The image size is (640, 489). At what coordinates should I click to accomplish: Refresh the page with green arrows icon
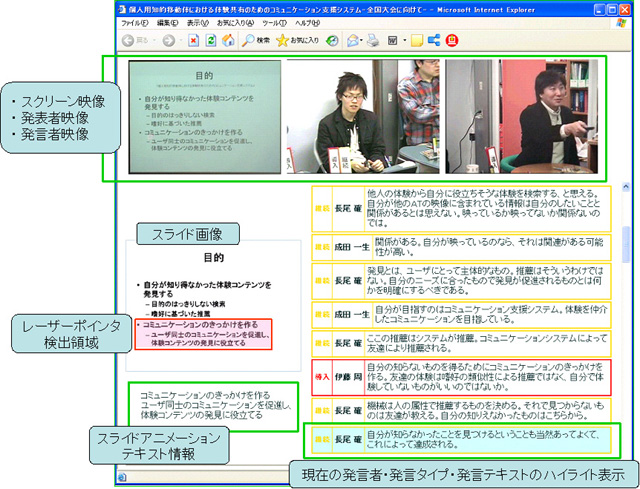pos(211,40)
